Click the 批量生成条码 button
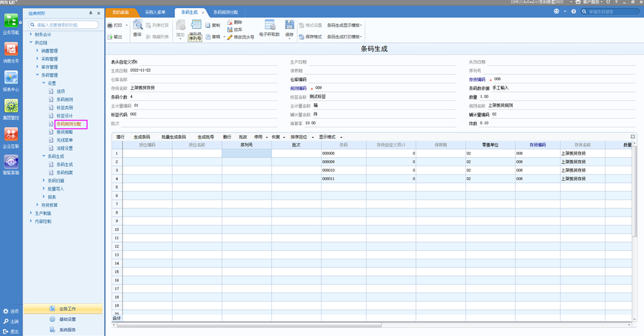The image size is (644, 336). [x=174, y=137]
